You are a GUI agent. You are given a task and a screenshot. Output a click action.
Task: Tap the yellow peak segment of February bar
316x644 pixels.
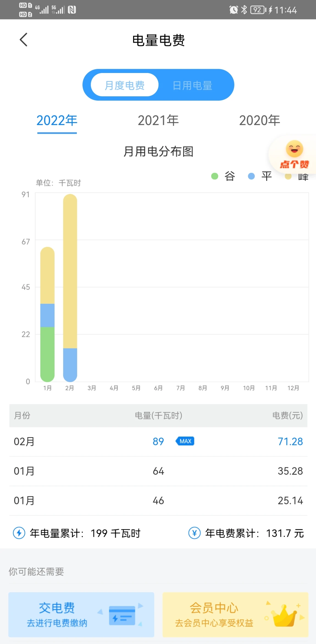point(70,272)
